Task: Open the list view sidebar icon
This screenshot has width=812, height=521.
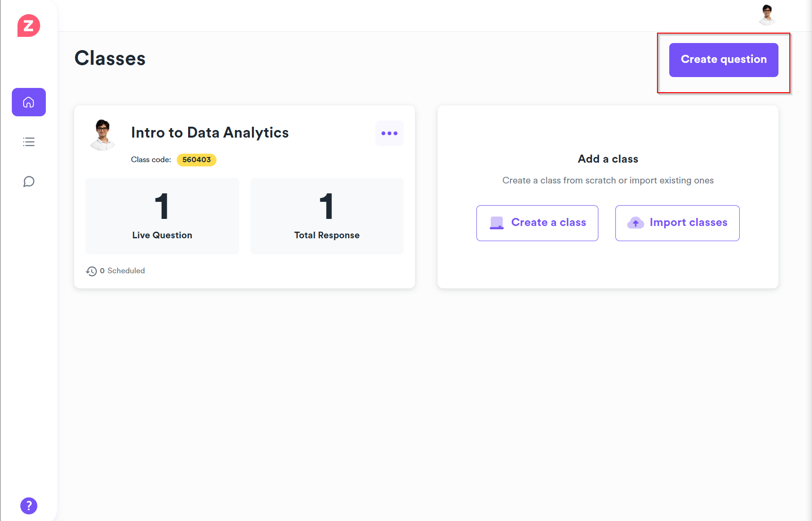Action: [29, 142]
